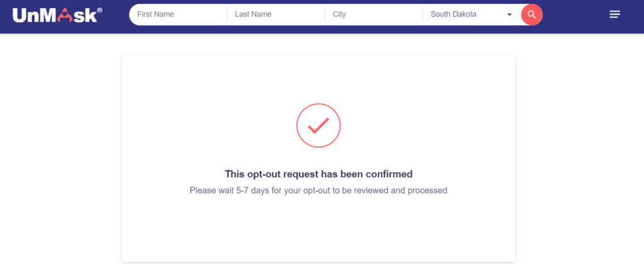Focus the First Name field
644x264 pixels.
click(x=179, y=15)
